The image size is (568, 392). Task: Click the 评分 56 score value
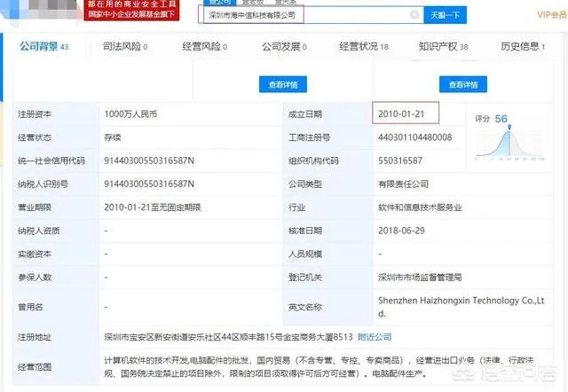(x=501, y=119)
